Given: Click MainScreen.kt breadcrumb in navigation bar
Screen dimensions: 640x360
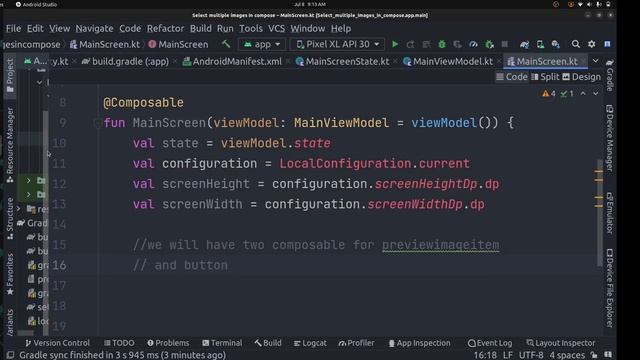Looking at the screenshot, I should click(x=105, y=44).
